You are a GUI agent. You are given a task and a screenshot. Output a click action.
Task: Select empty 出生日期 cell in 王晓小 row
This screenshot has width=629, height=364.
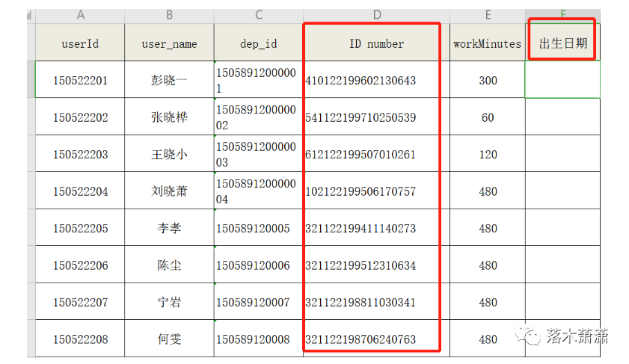coord(563,153)
